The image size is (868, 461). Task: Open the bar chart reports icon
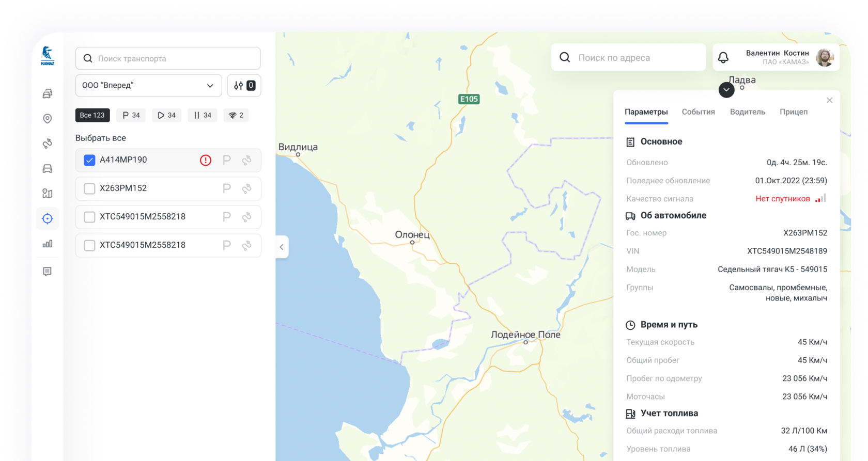pyautogui.click(x=48, y=244)
